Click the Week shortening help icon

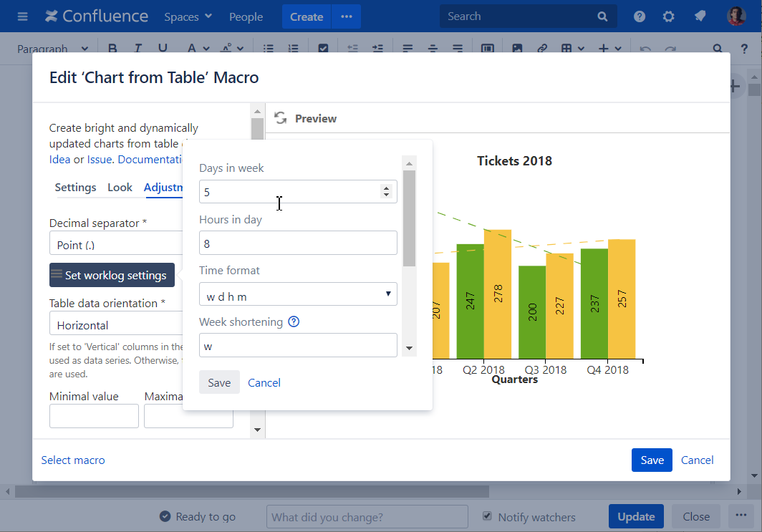[x=294, y=322]
